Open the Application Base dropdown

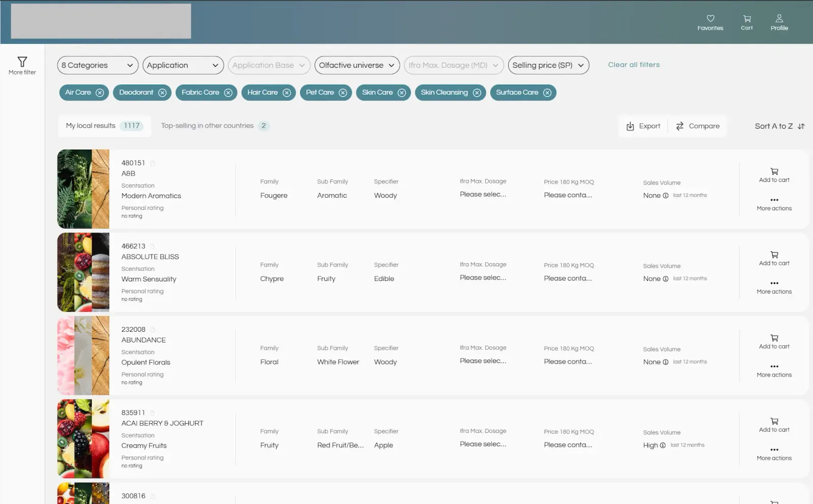tap(269, 65)
